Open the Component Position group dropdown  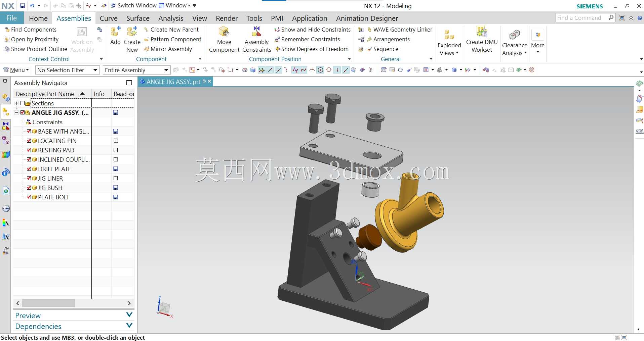click(x=349, y=59)
